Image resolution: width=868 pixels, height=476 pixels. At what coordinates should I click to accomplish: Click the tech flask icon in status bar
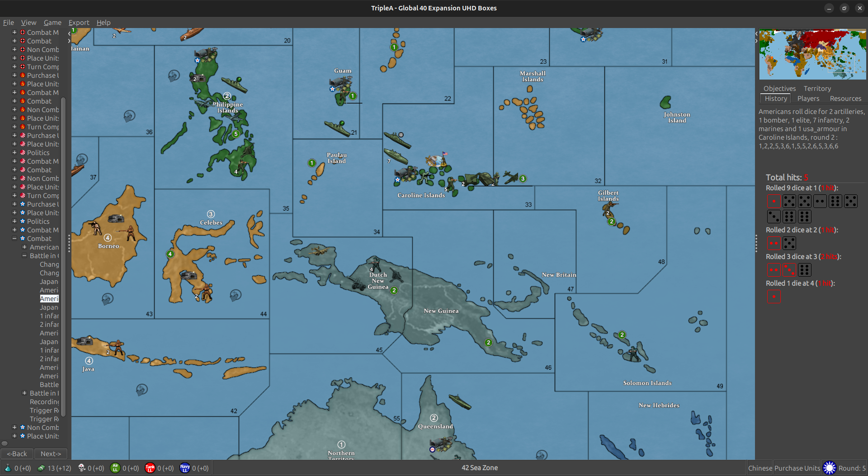[x=8, y=468]
